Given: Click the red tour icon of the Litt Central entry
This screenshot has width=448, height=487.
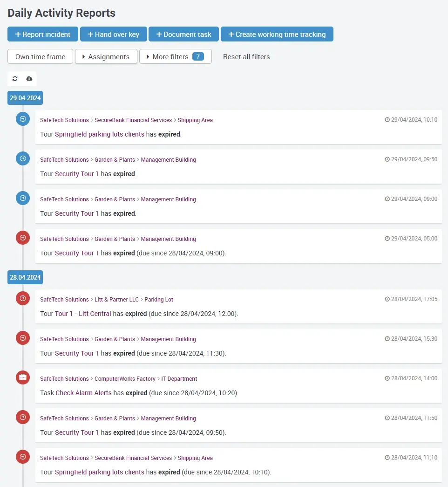Looking at the screenshot, I should pyautogui.click(x=23, y=298).
